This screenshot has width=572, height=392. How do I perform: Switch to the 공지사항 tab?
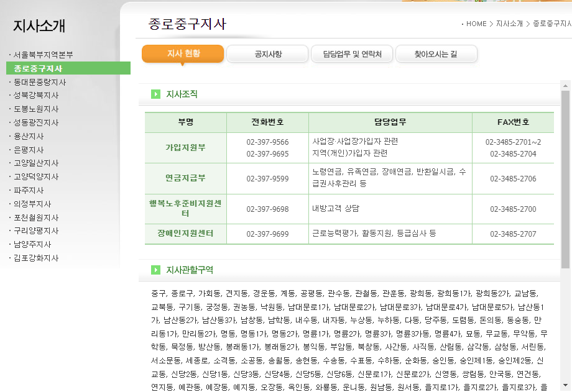click(267, 54)
